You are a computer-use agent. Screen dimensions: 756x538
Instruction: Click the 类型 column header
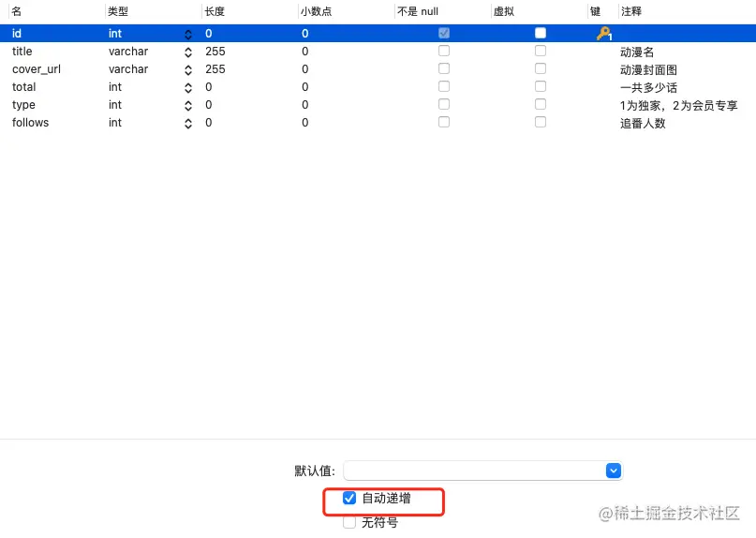tap(118, 11)
